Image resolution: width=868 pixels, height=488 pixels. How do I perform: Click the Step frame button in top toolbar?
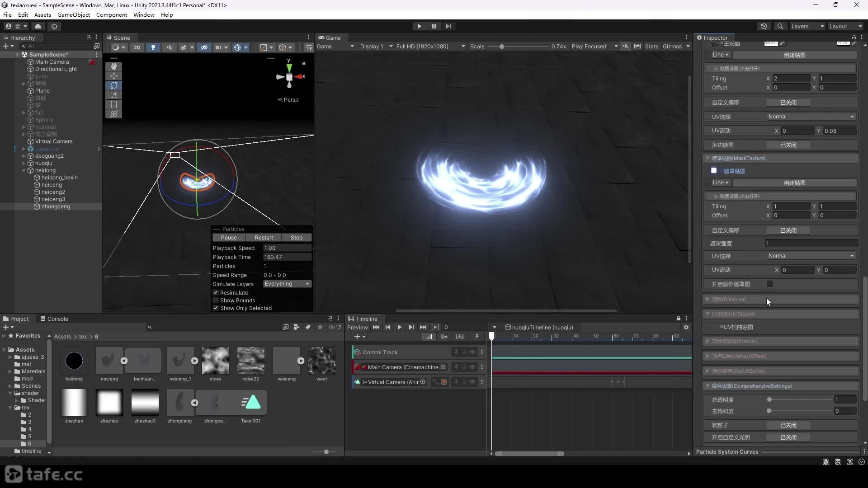point(448,26)
